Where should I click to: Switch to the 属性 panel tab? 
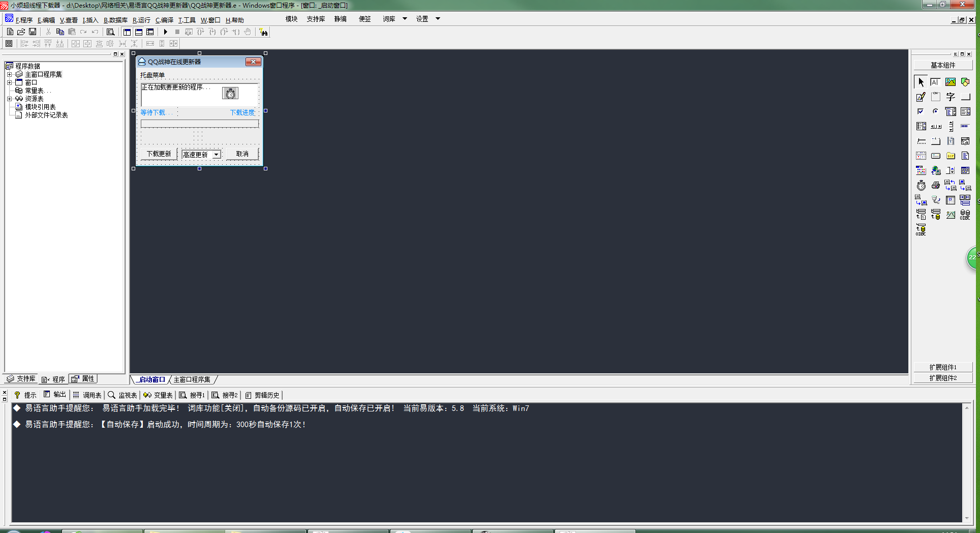83,379
